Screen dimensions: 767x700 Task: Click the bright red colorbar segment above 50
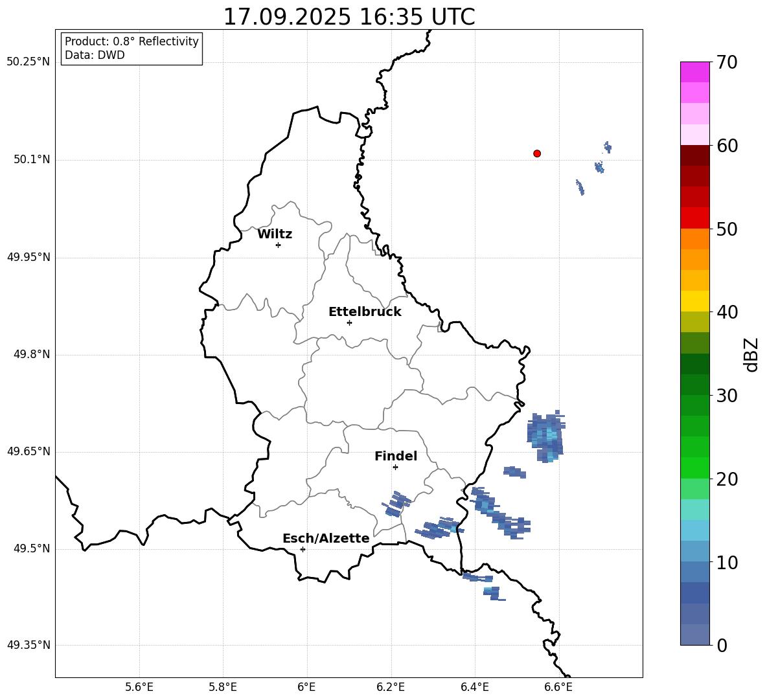point(694,218)
